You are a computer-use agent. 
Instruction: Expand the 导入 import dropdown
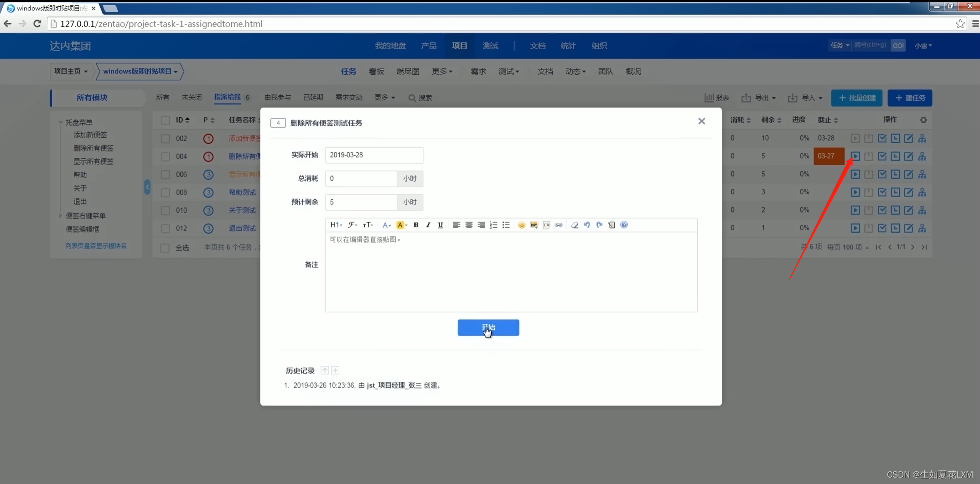pos(805,98)
